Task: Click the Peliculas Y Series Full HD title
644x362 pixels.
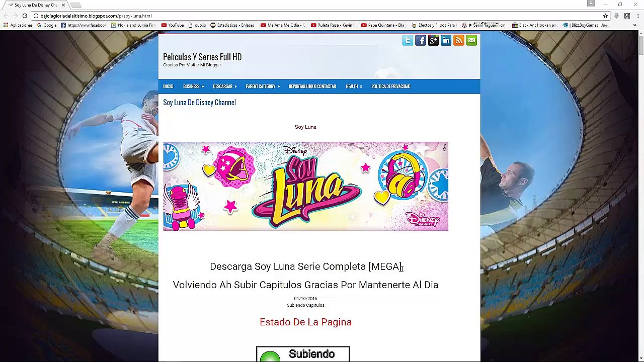Action: point(202,57)
